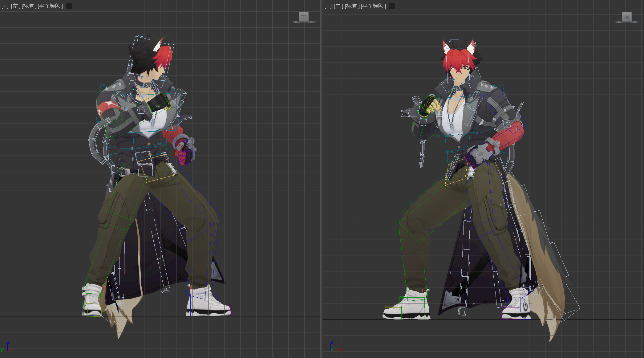644x358 pixels.
Task: Open the [平面颜色] shading menu in the left viewport
Action: [x=50, y=6]
